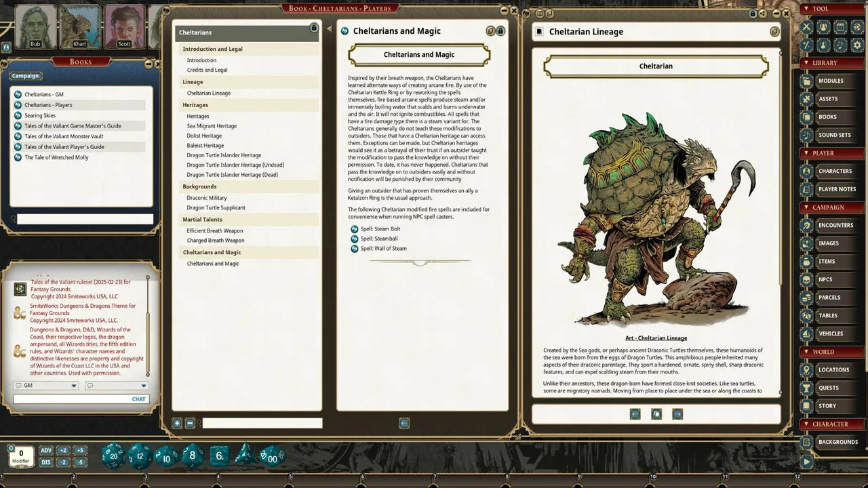Click the Items sidebar icon
Viewport: 868px width, 488px height.
(x=806, y=261)
